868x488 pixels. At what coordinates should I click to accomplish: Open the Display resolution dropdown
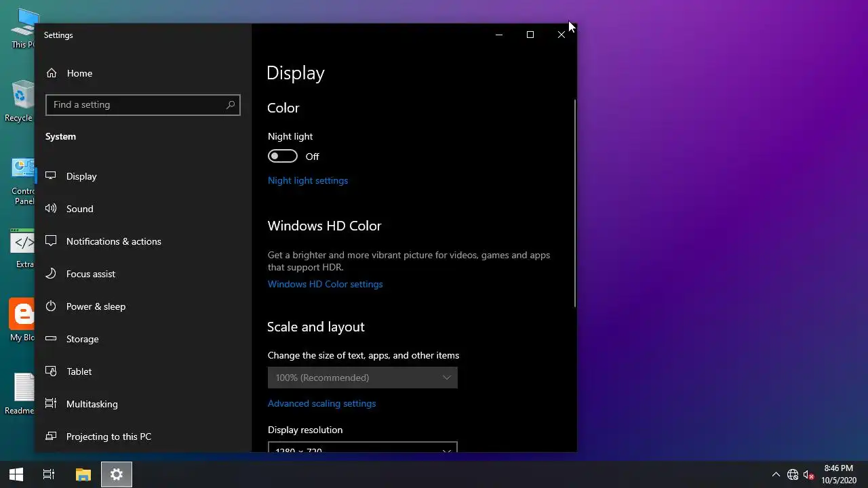(363, 447)
